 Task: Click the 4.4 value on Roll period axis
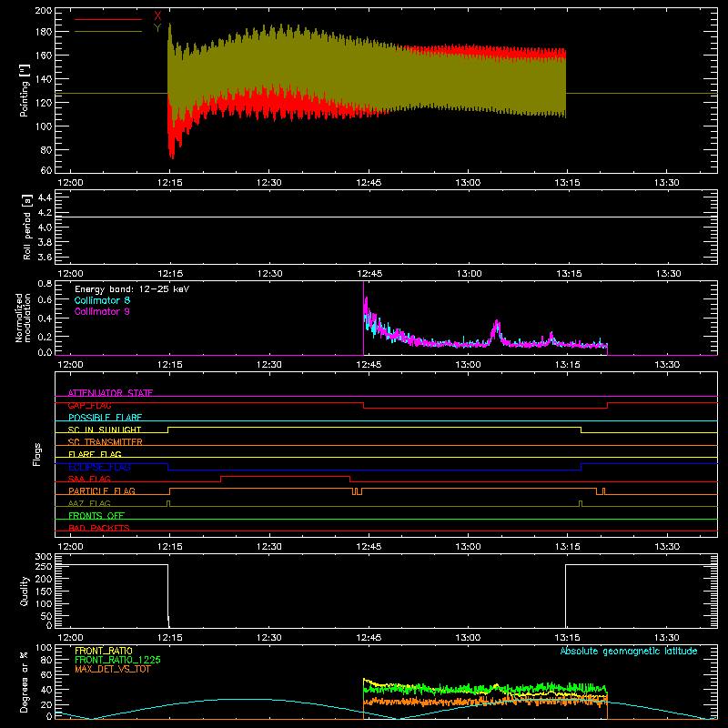45,197
